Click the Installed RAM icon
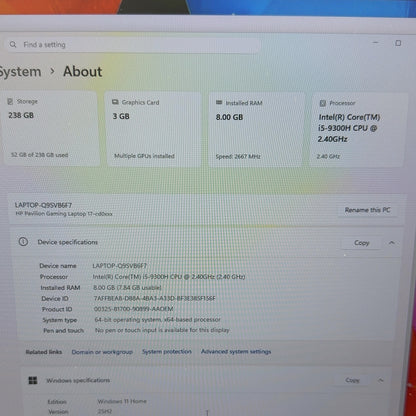 coord(219,103)
